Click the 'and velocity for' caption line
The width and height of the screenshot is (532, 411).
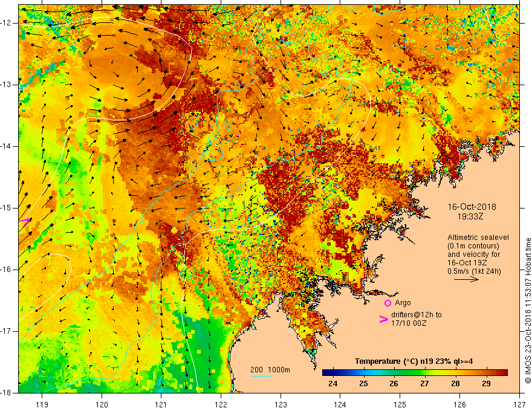[473, 254]
